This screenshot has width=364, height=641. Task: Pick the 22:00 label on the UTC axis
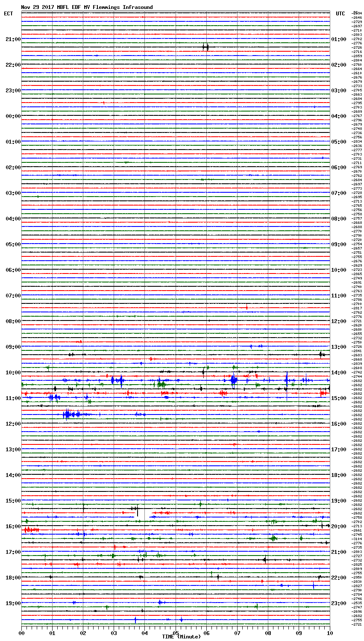[x=339, y=578]
